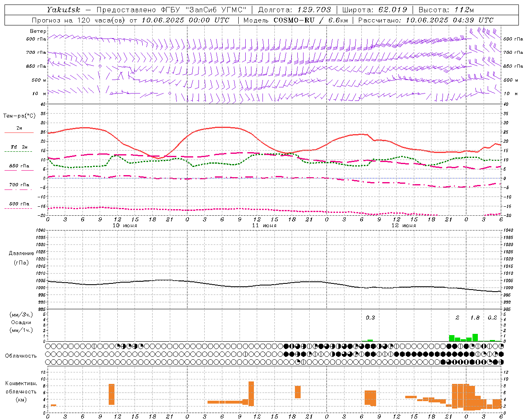Select the longitude value 'Долгота: 129.703'
The width and height of the screenshot is (525, 420).
pos(294,10)
